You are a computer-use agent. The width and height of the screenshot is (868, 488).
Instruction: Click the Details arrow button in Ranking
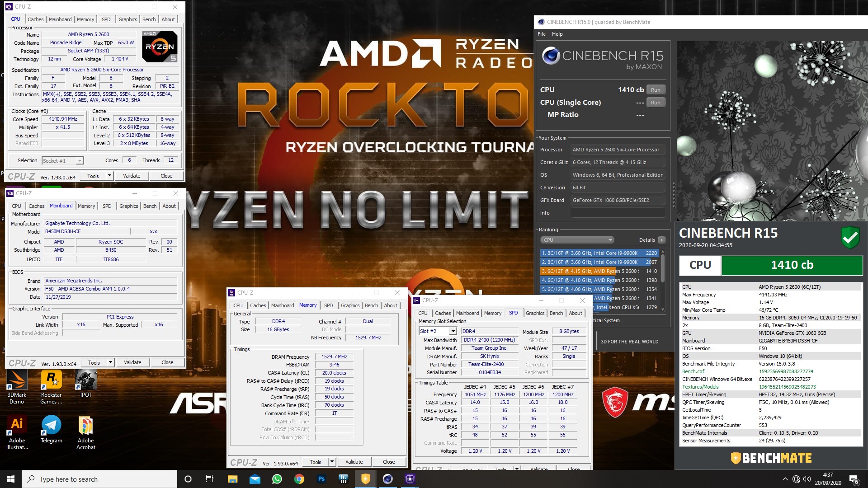pos(662,240)
